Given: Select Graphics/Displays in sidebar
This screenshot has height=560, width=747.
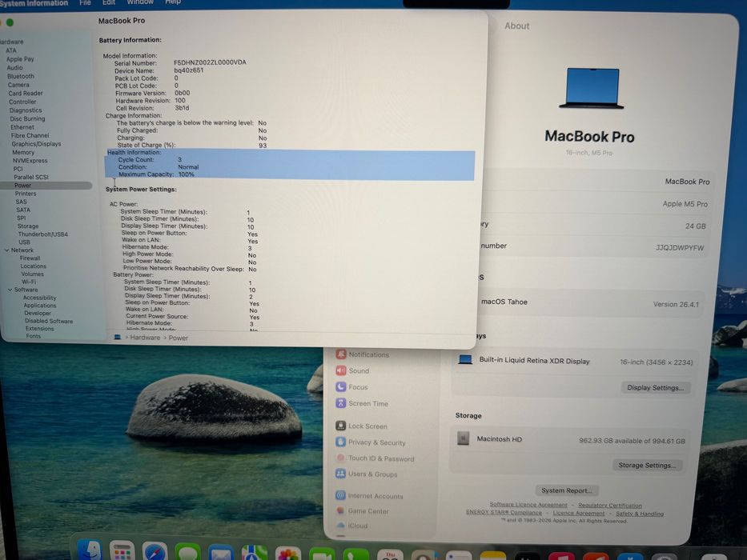Looking at the screenshot, I should point(36,144).
